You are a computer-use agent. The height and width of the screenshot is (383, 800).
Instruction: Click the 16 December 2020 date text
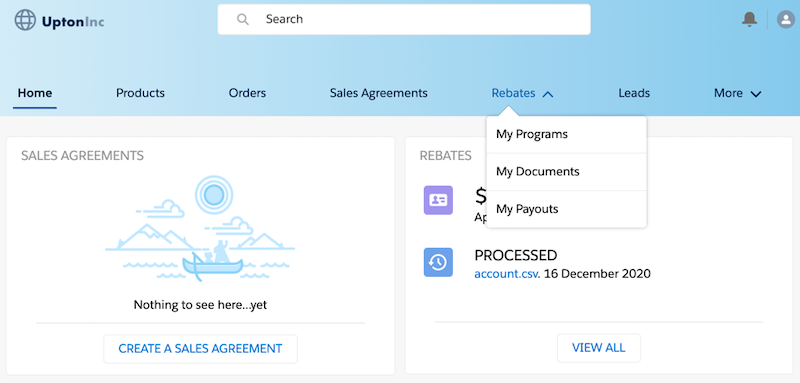tap(597, 274)
